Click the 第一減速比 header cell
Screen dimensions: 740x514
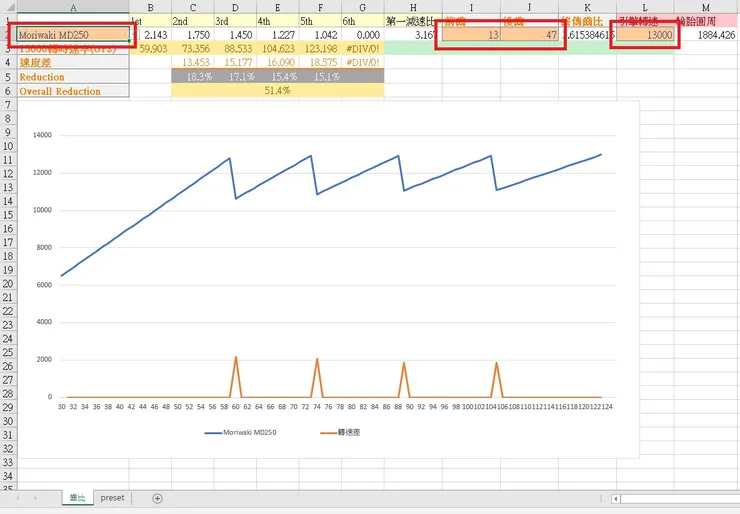pos(413,21)
